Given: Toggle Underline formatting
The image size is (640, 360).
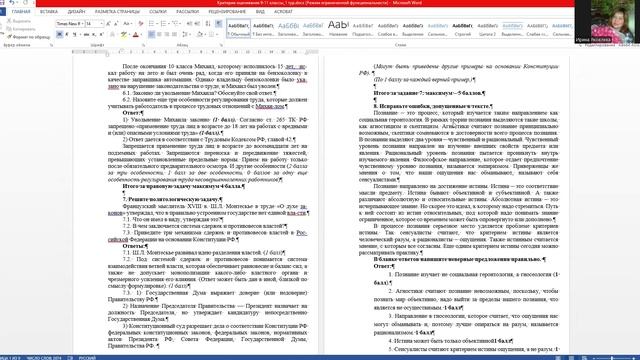Looking at the screenshot, I should (74, 34).
